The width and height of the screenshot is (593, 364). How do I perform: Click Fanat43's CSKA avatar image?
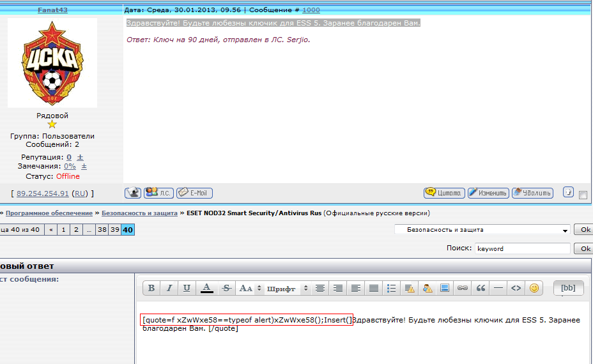click(x=52, y=63)
